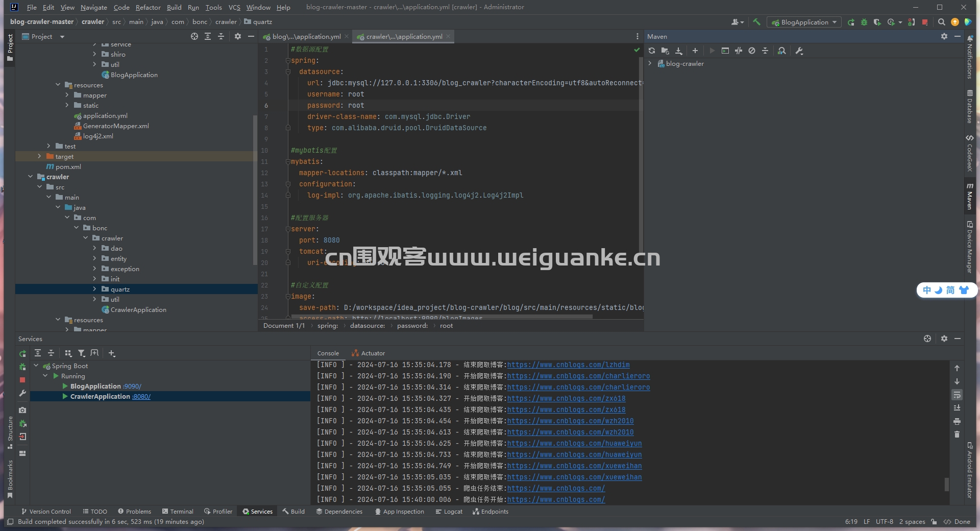This screenshot has width=980, height=531.
Task: Select opened file in Project panel
Action: (194, 36)
